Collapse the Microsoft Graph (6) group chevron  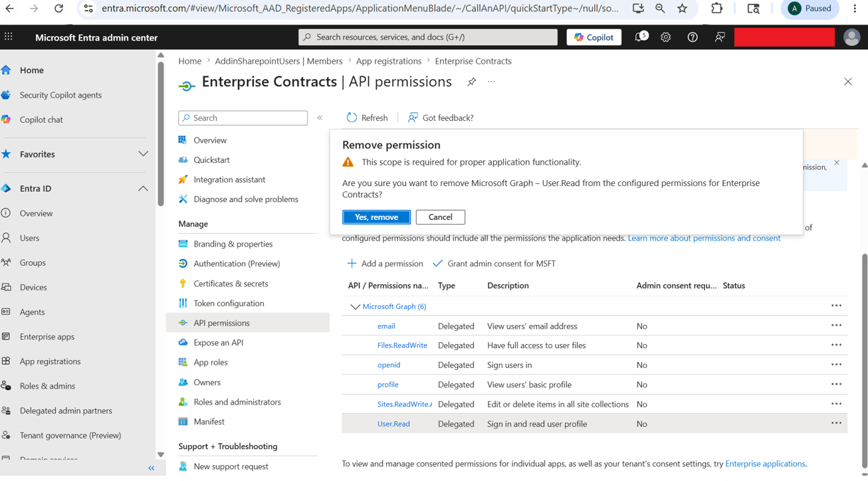click(x=355, y=307)
